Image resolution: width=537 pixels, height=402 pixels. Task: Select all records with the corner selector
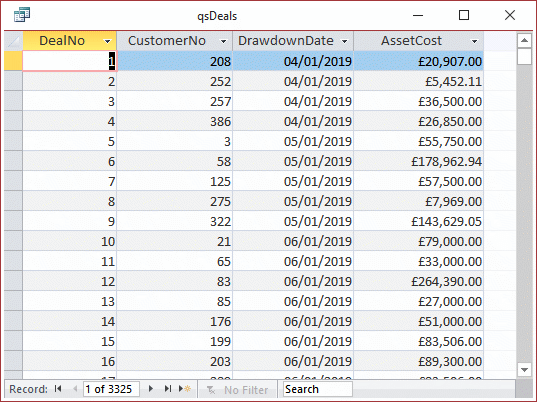tap(13, 41)
